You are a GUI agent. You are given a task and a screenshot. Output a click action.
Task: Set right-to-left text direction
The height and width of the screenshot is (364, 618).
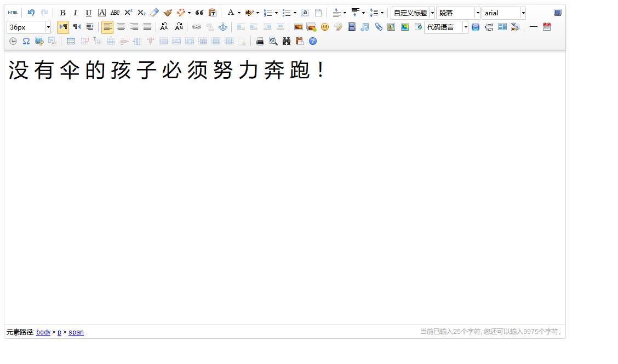click(77, 27)
